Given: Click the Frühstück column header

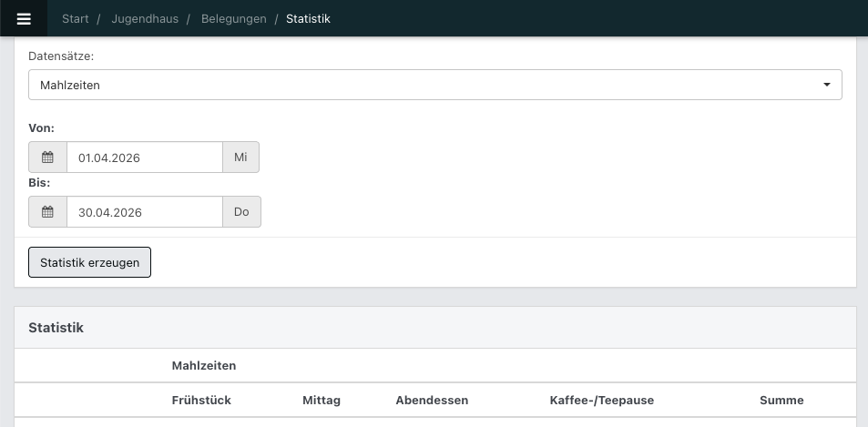Looking at the screenshot, I should 201,400.
